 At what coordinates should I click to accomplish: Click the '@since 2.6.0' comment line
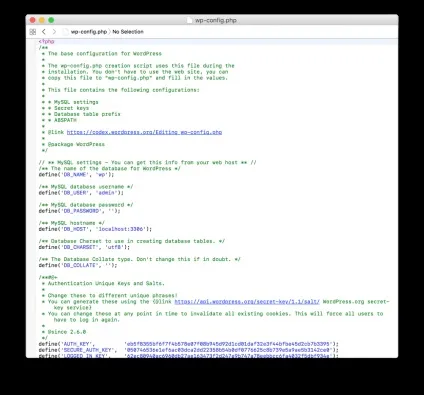67,332
